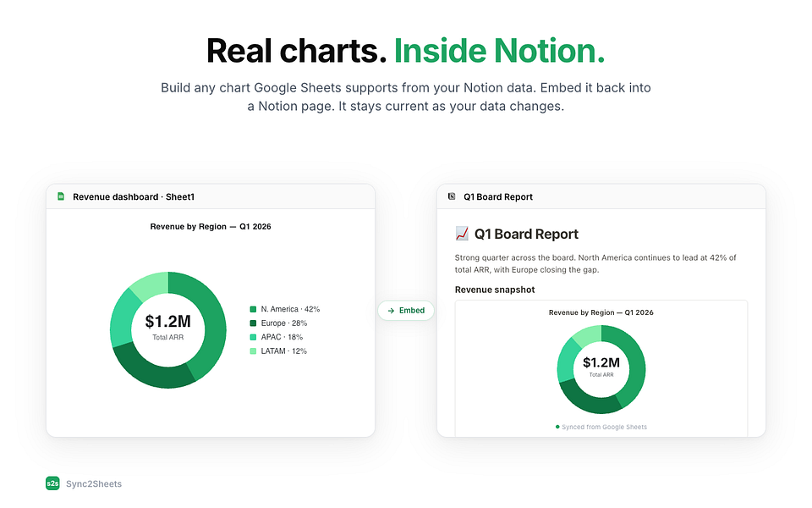Click the black "Real charts." headline text
This screenshot has width=812, height=508.
[297, 51]
